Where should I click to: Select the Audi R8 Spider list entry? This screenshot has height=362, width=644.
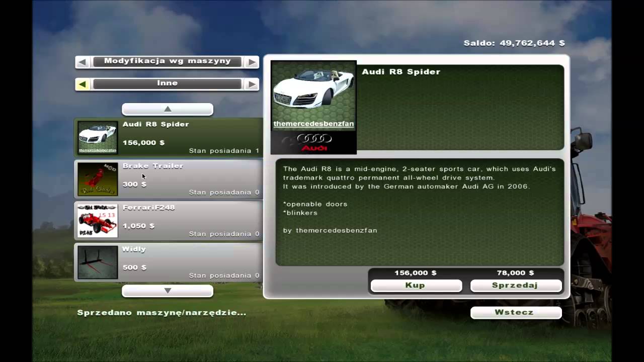pyautogui.click(x=169, y=138)
